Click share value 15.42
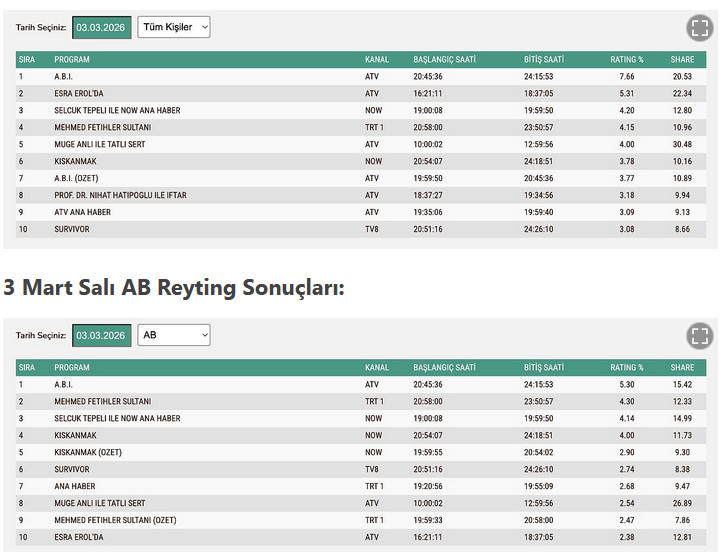This screenshot has width=727, height=552. click(682, 385)
